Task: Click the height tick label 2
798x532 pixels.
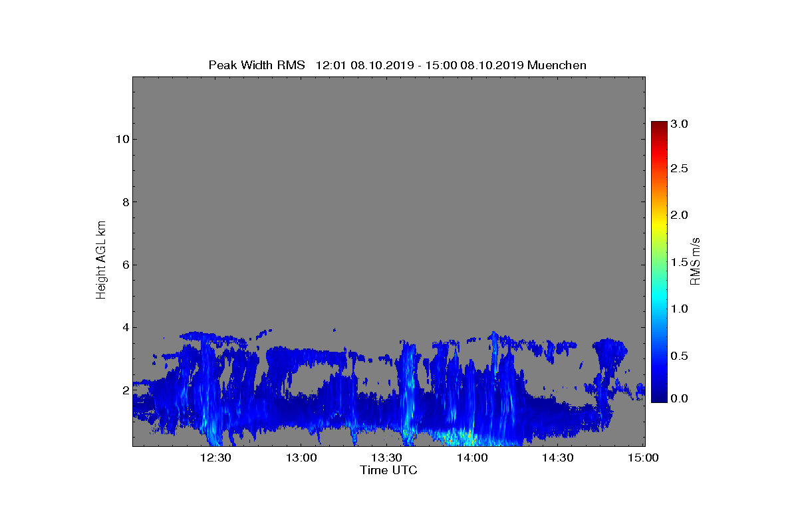Action: tap(124, 390)
